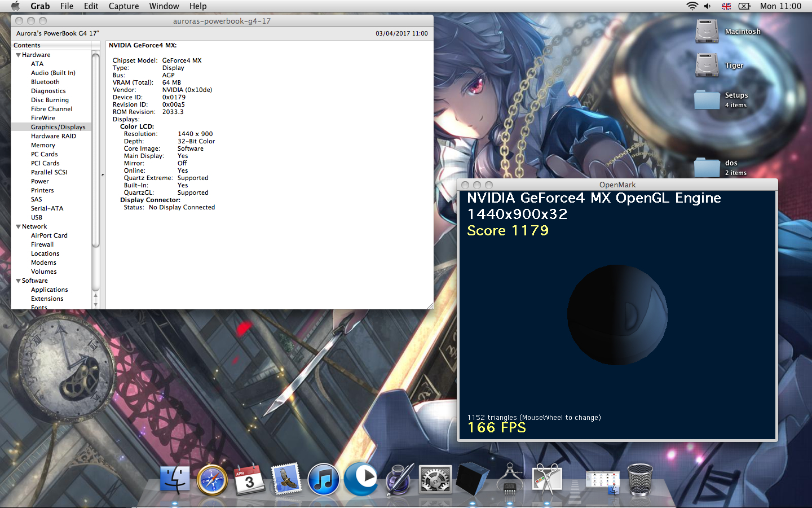Open QuickTime Player in the Dock
This screenshot has width=812, height=508.
point(361,479)
